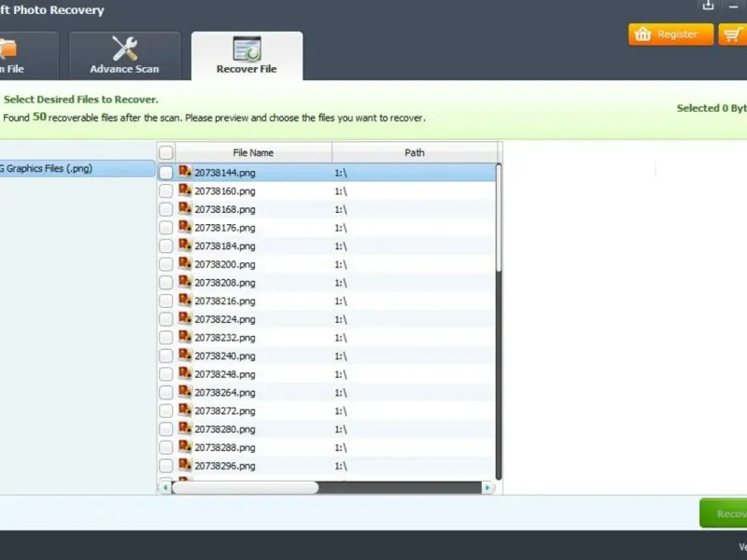The height and width of the screenshot is (560, 747).
Task: Check the box for 20738296.png
Action: click(166, 466)
